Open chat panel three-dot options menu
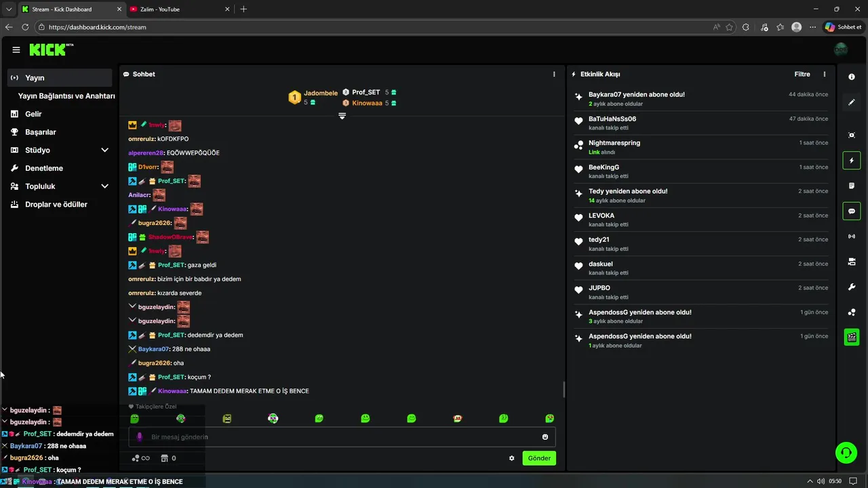Screen dimensions: 868x488 pyautogui.click(x=554, y=75)
